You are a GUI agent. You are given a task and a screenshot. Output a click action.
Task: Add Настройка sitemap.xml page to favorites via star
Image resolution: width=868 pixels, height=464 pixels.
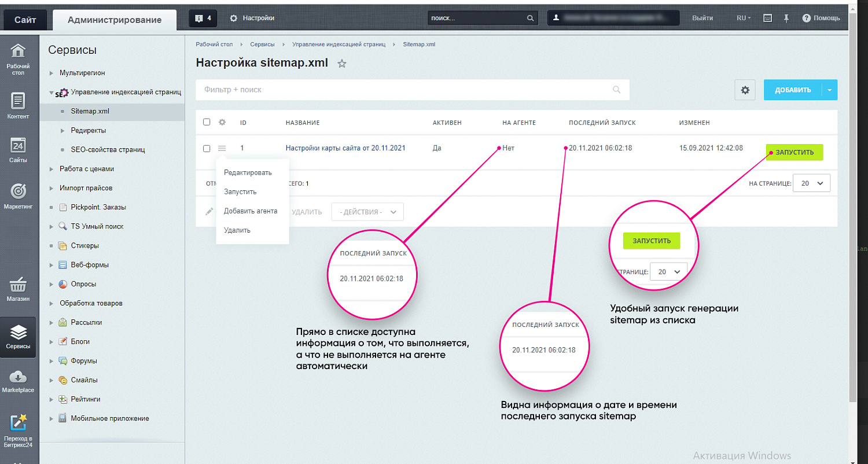[341, 64]
